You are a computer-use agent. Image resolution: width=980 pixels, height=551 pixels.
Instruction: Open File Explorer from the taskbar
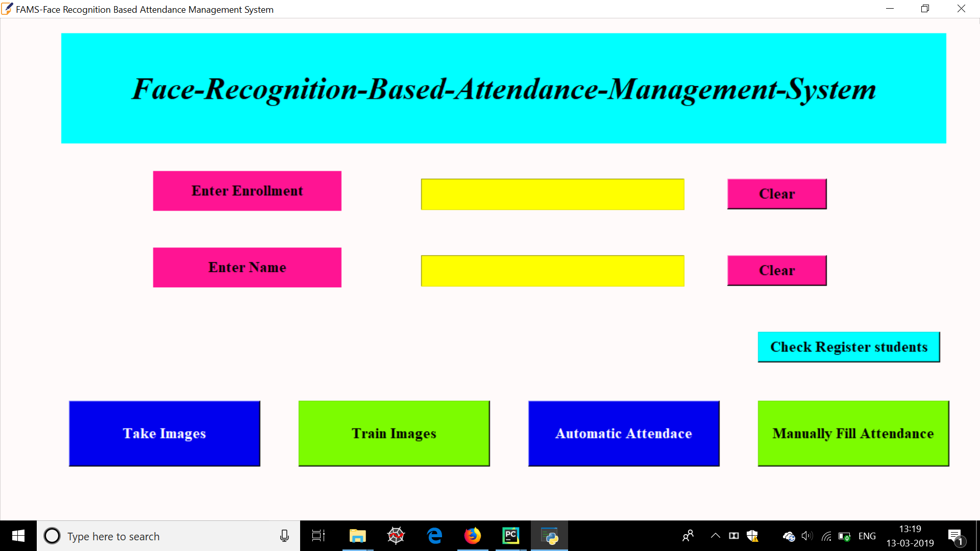[357, 536]
